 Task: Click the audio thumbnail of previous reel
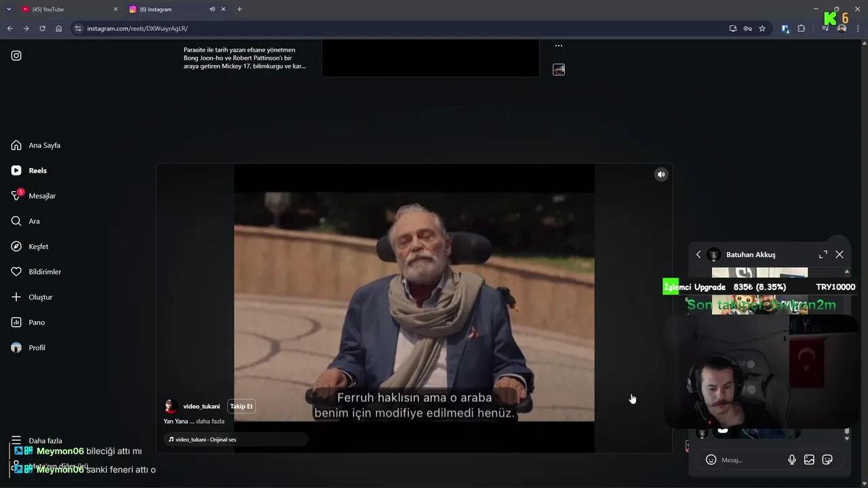click(x=559, y=70)
